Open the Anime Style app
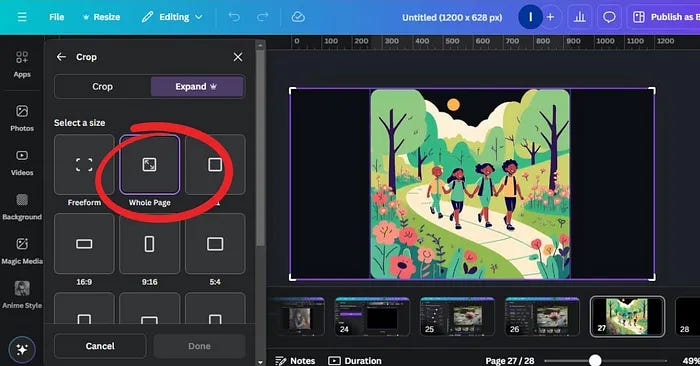The width and height of the screenshot is (700, 366). pos(22,295)
